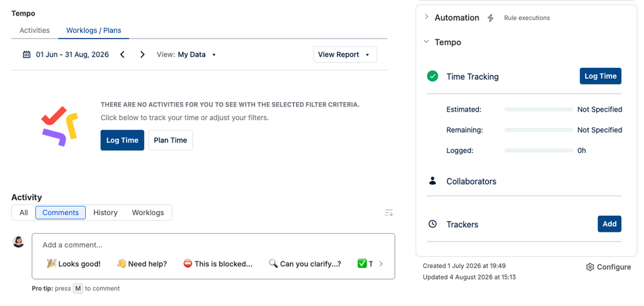Image resolution: width=644 pixels, height=306 pixels.
Task: Click Log Time in empty activities area
Action: 123,140
